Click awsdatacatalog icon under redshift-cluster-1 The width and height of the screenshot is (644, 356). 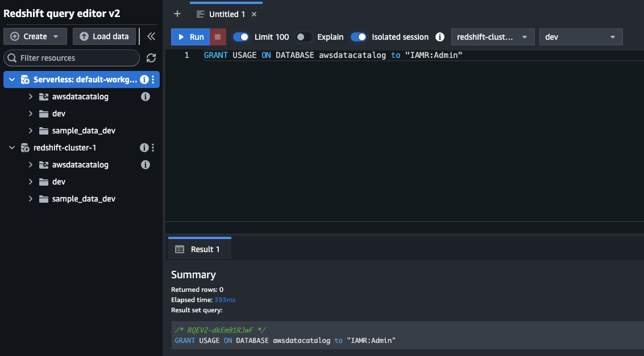click(44, 165)
